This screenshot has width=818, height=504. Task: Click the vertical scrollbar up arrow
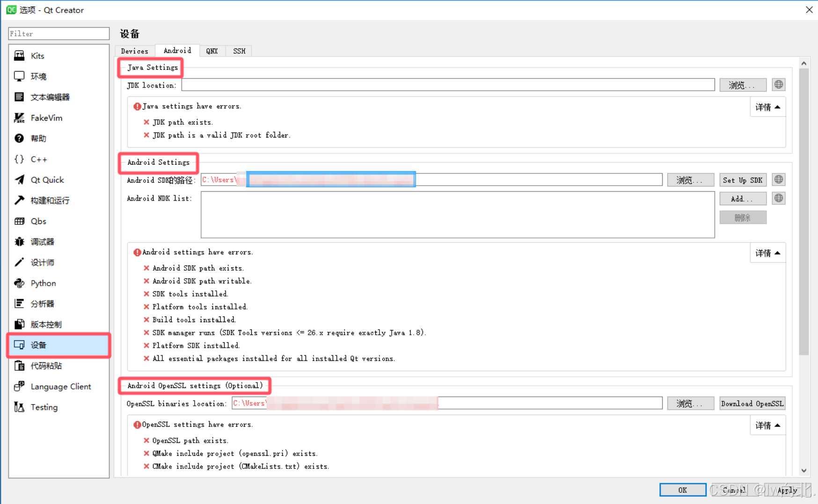[803, 64]
